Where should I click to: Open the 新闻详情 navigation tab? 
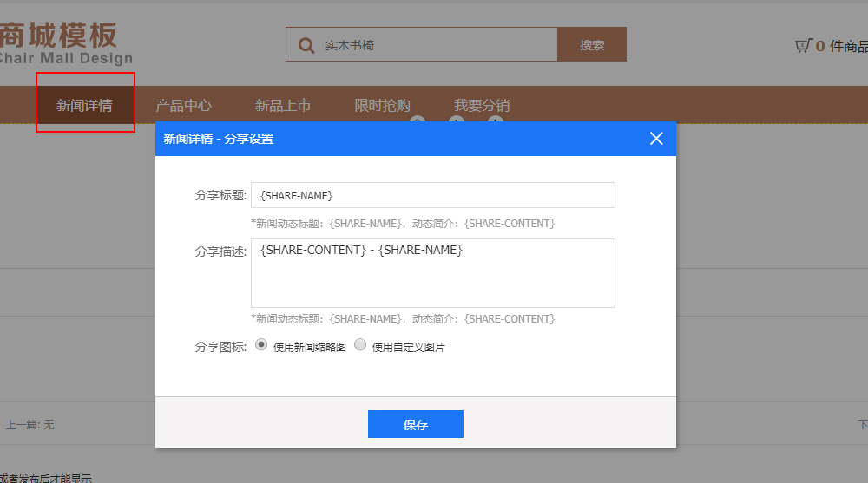pos(84,106)
